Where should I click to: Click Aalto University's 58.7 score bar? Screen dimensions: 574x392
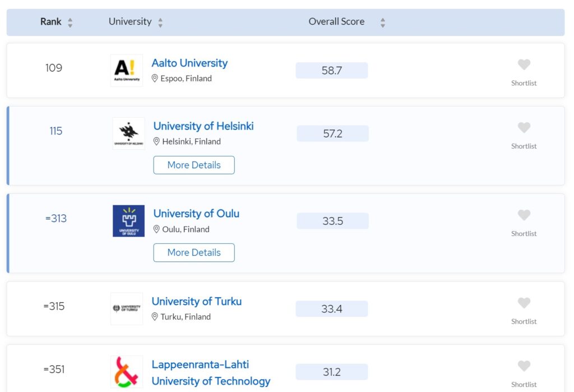tap(332, 71)
